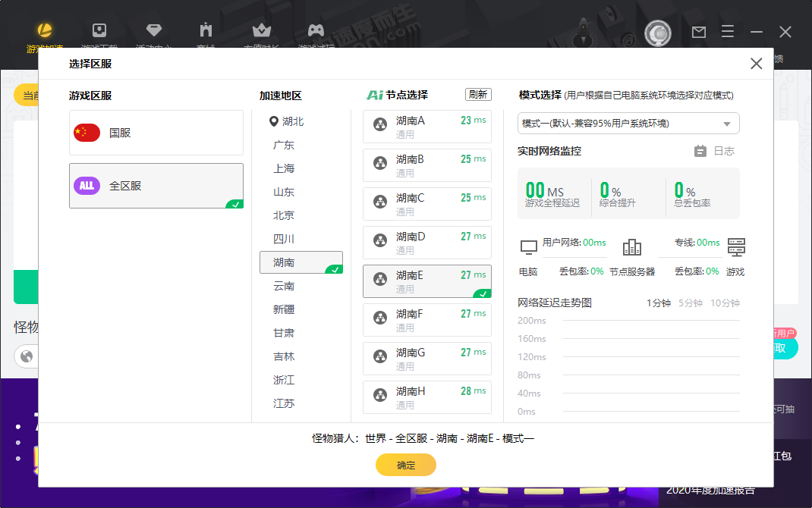Switch chart to 5分钟 view
This screenshot has height=508, width=812.
[x=690, y=303]
